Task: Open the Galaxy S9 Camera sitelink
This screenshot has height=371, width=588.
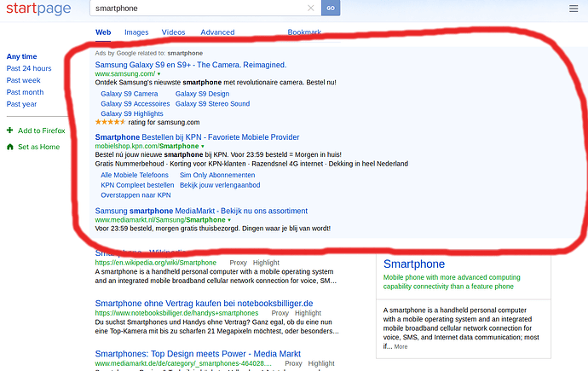Action: coord(130,94)
